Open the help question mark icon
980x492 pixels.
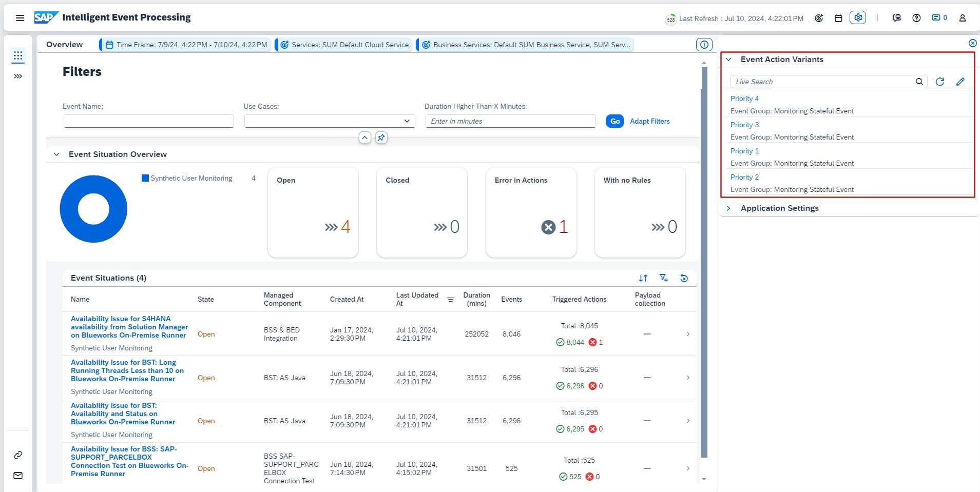click(x=916, y=18)
